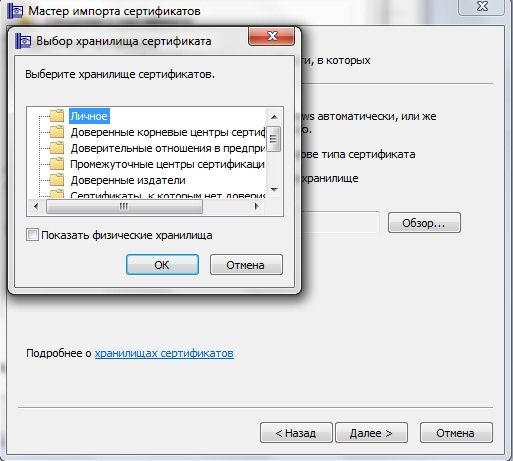Cancel the wizard with bottom Отмена button
Screen dimensions: 513x461
tap(456, 433)
